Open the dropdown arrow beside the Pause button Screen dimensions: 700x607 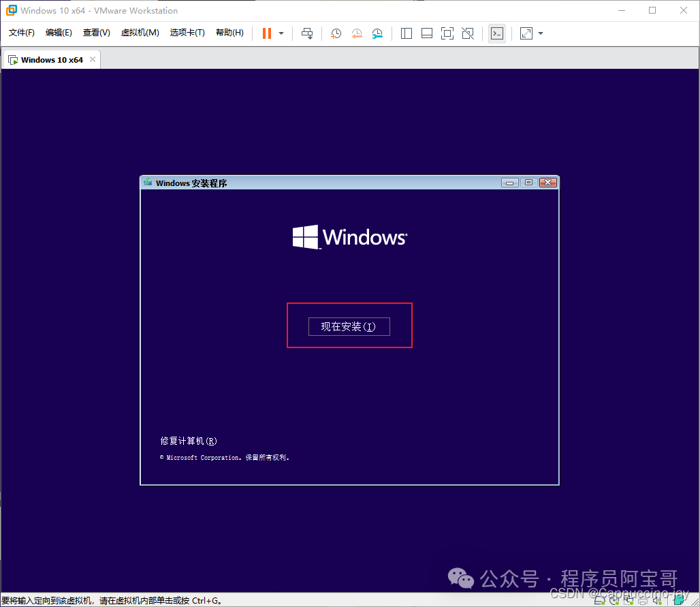pos(281,33)
